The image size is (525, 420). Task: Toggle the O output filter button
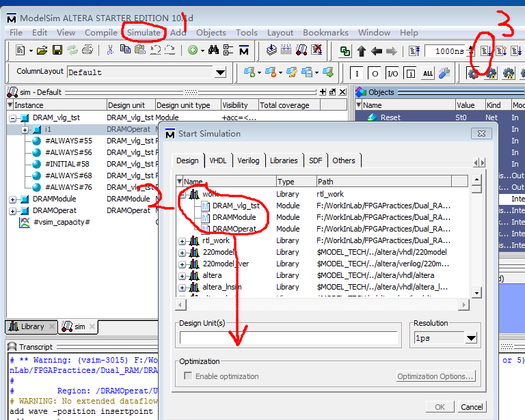coord(375,73)
